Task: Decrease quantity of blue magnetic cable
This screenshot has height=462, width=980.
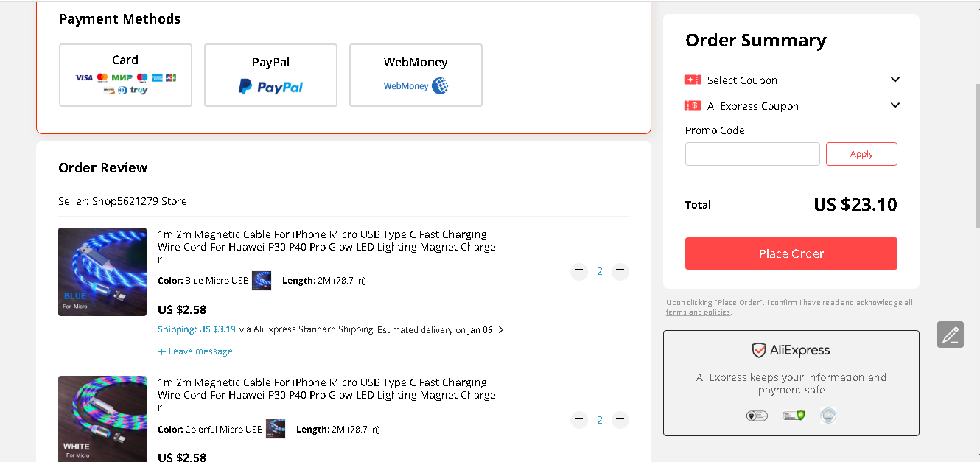Action: pyautogui.click(x=579, y=270)
